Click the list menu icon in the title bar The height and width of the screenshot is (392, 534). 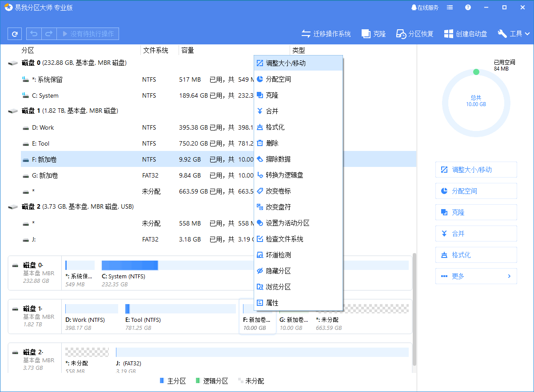pyautogui.click(x=450, y=8)
